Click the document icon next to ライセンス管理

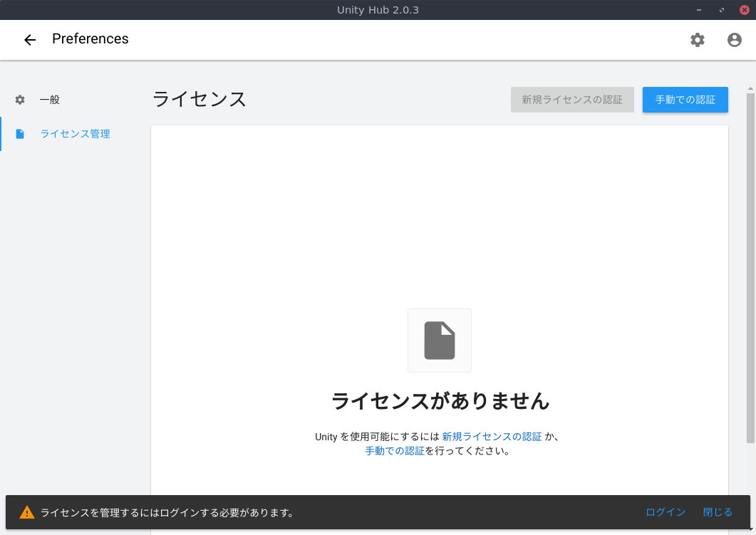20,133
